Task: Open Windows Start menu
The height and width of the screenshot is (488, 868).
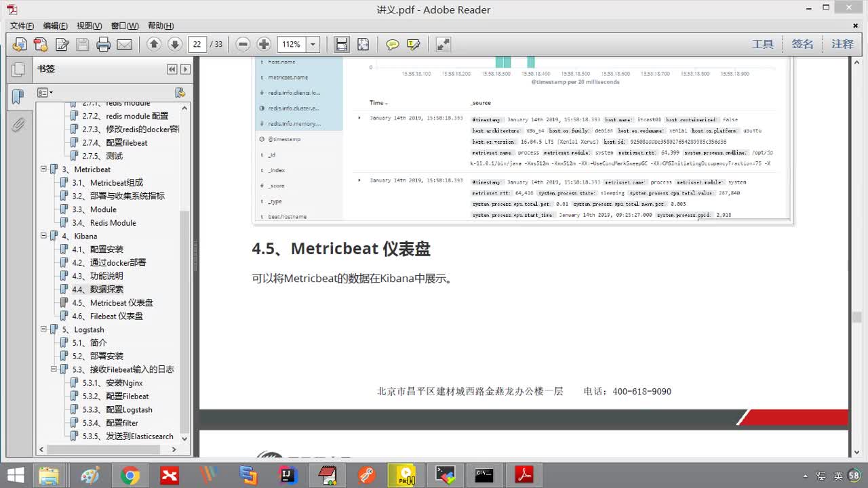Action: (x=15, y=475)
